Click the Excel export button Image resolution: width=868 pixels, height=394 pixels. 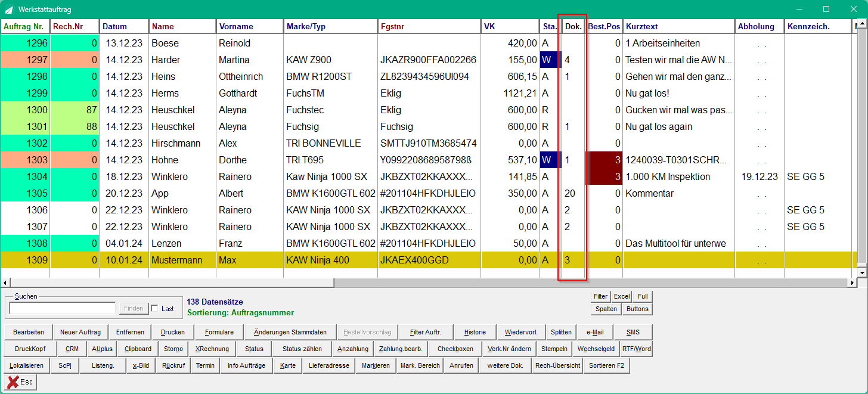click(622, 297)
